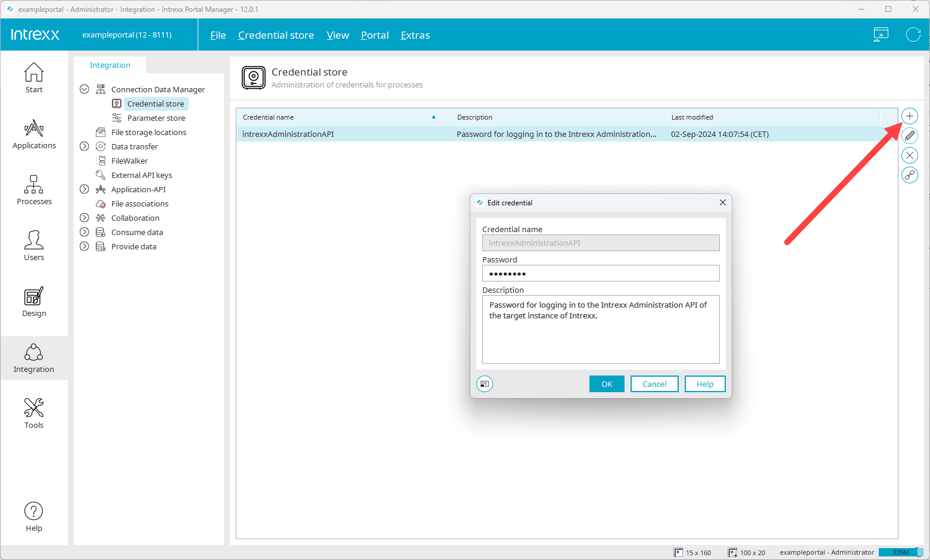Click exampleportal - Administrator status text
The height and width of the screenshot is (560, 930).
[x=827, y=552]
